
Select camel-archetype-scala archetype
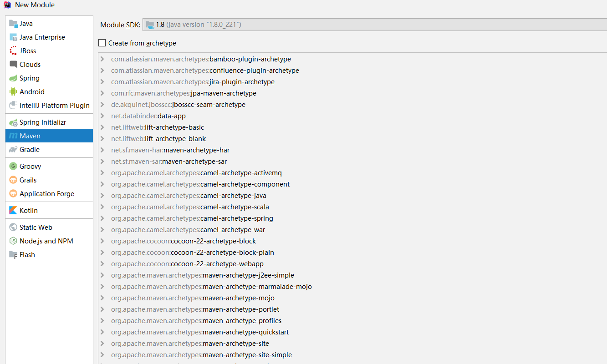coord(190,207)
